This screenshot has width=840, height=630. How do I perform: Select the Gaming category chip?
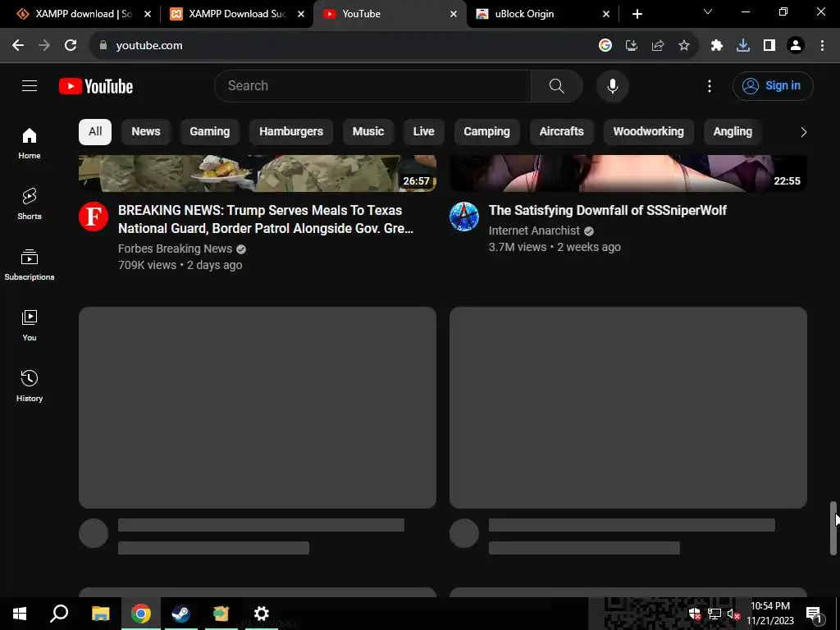coord(209,132)
